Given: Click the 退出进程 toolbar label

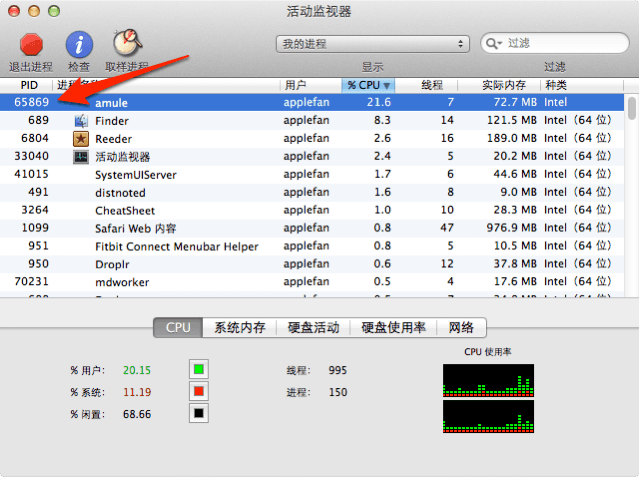Looking at the screenshot, I should click(31, 67).
